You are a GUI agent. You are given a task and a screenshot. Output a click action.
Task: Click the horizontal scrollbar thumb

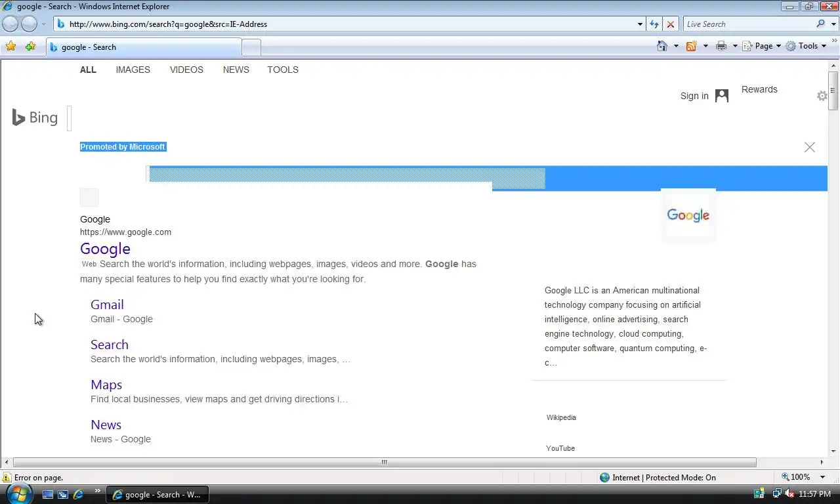[x=385, y=462]
